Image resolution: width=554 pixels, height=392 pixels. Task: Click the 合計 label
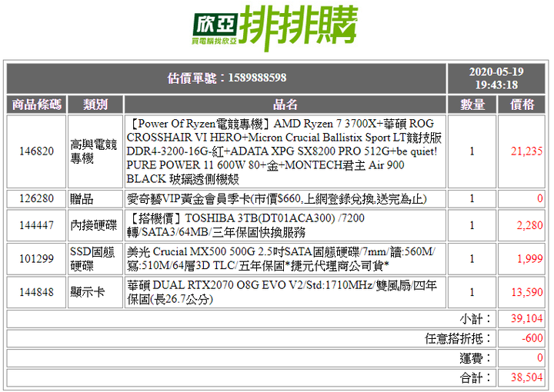click(x=476, y=378)
